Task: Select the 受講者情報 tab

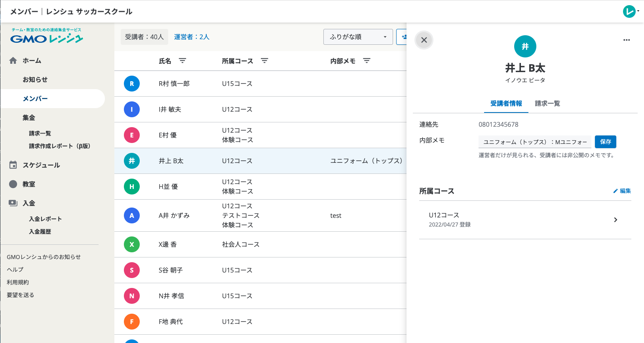Action: 506,103
